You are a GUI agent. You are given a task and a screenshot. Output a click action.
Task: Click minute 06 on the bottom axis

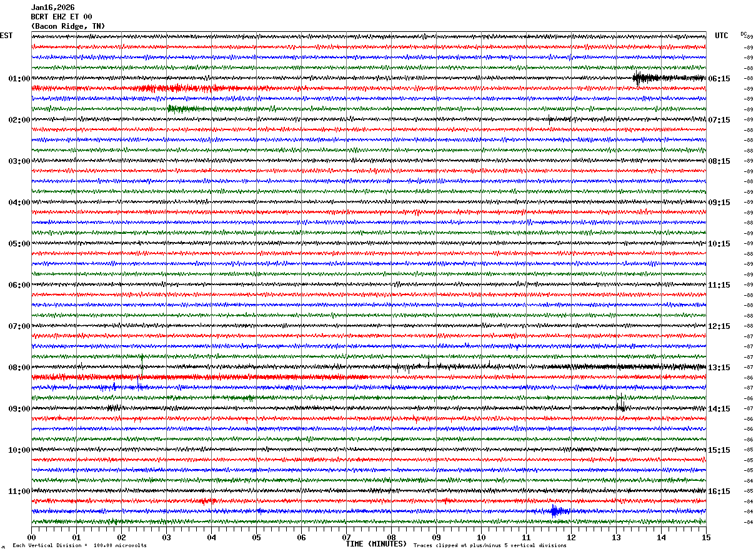(301, 537)
